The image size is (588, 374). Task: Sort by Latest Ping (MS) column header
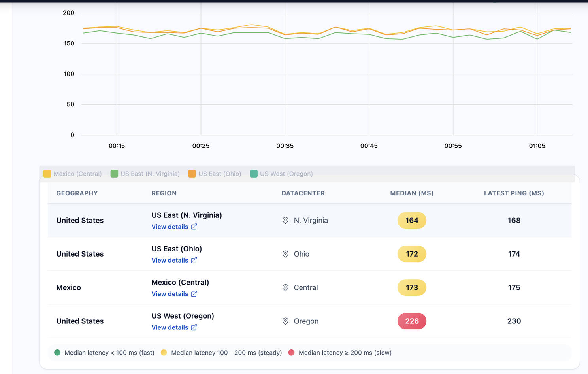pyautogui.click(x=514, y=193)
